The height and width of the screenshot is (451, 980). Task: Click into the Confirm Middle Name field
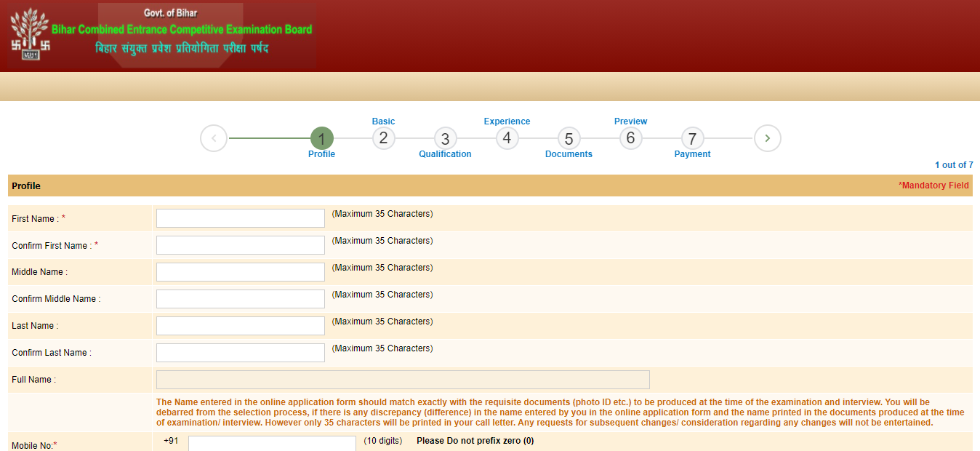click(240, 299)
